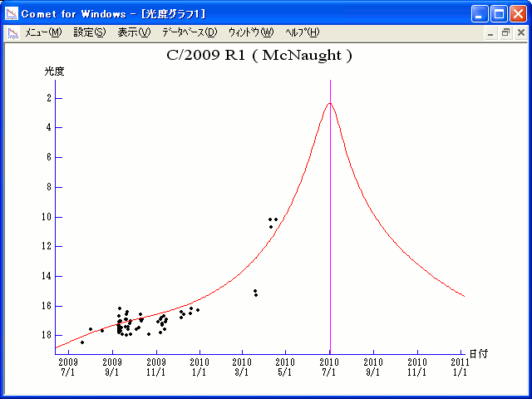Click the C/2009 R1 (McNaught) graph title
This screenshot has width=532, height=399.
click(259, 56)
